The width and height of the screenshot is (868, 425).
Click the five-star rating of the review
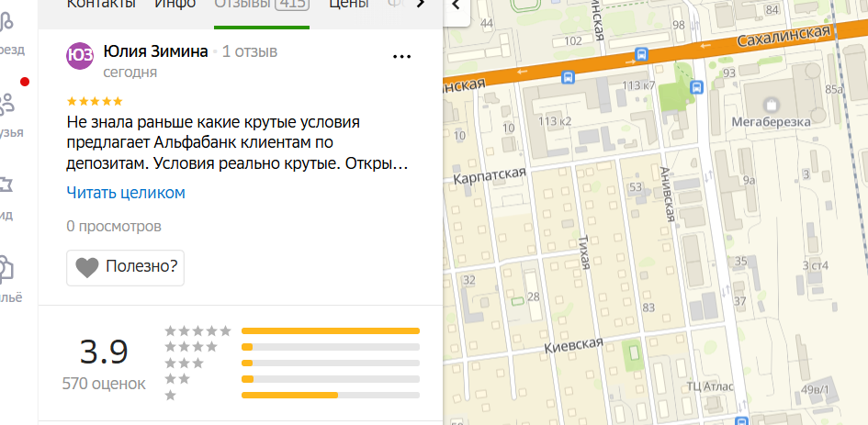pos(94,101)
